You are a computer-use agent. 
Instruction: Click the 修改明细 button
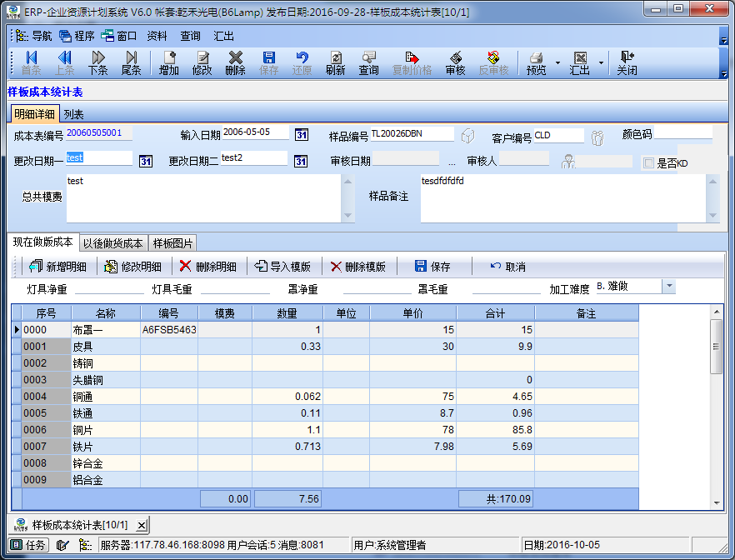click(132, 267)
